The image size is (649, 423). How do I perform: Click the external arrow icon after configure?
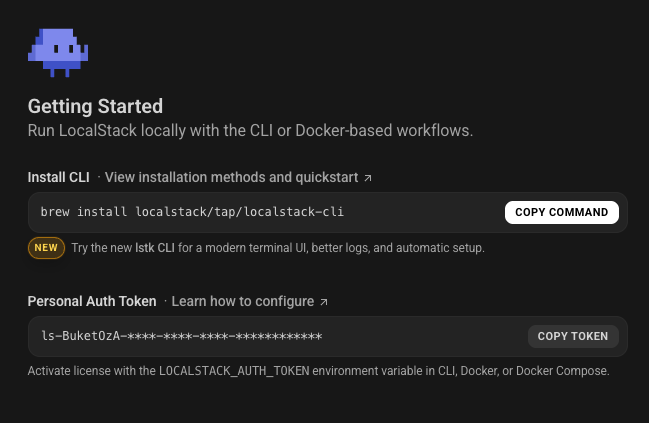click(x=324, y=302)
